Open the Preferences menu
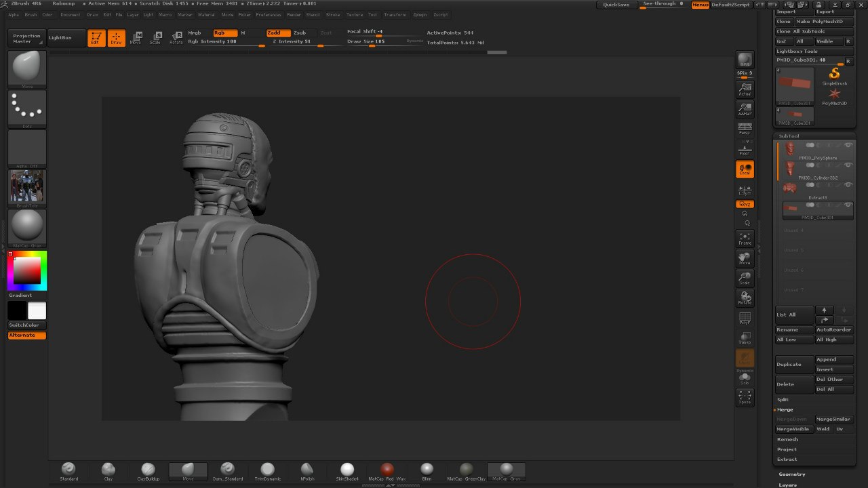Viewport: 868px width, 488px height. click(x=269, y=14)
